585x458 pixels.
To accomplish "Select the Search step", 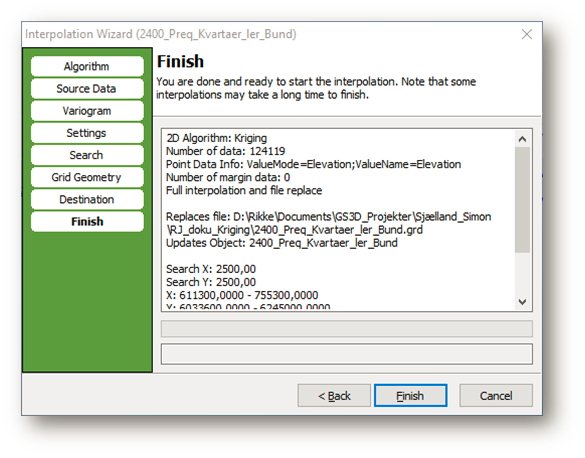I will [87, 155].
